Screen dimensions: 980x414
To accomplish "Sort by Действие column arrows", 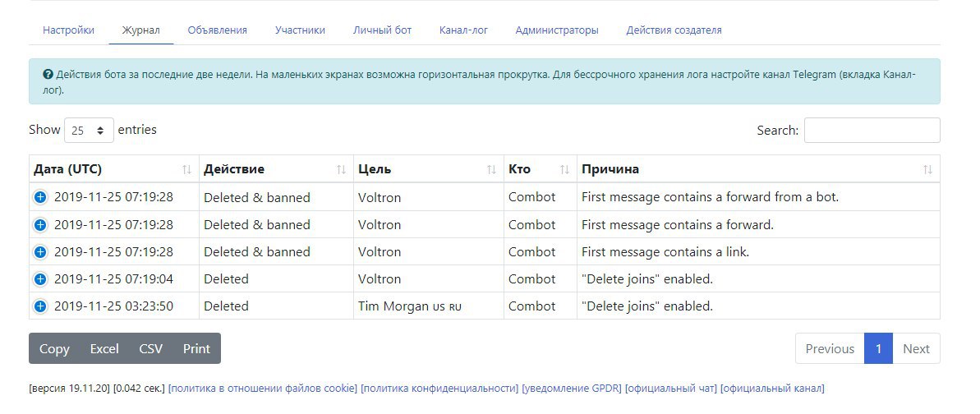I will click(x=341, y=169).
